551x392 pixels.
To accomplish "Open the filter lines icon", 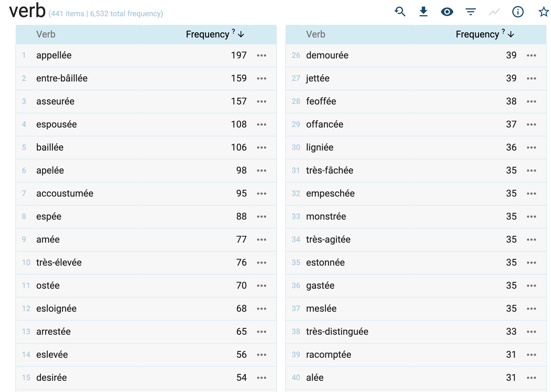I will tap(471, 12).
